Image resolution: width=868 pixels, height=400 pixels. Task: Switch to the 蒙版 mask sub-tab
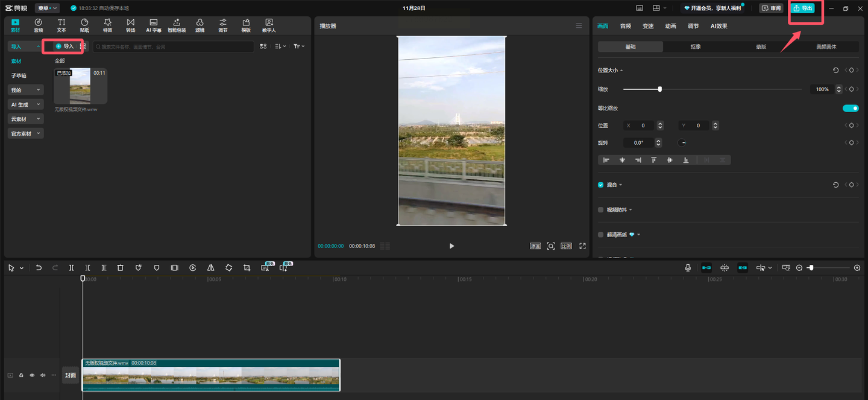pos(761,46)
